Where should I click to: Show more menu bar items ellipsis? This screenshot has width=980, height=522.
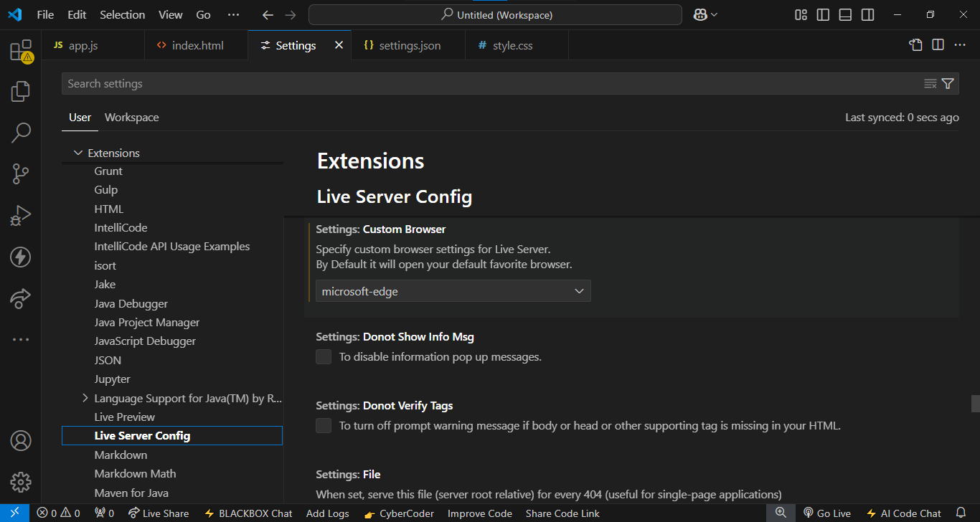pos(233,14)
